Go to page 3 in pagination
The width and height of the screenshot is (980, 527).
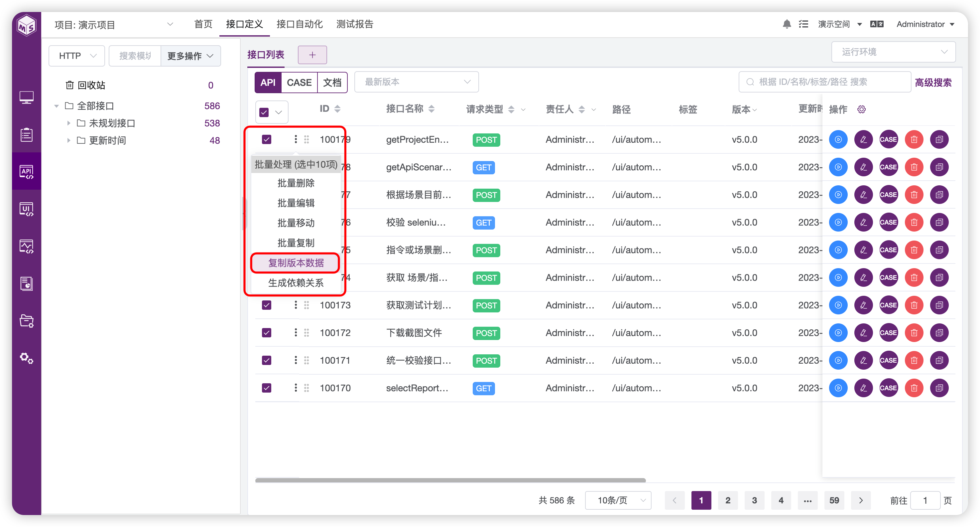[x=754, y=500]
